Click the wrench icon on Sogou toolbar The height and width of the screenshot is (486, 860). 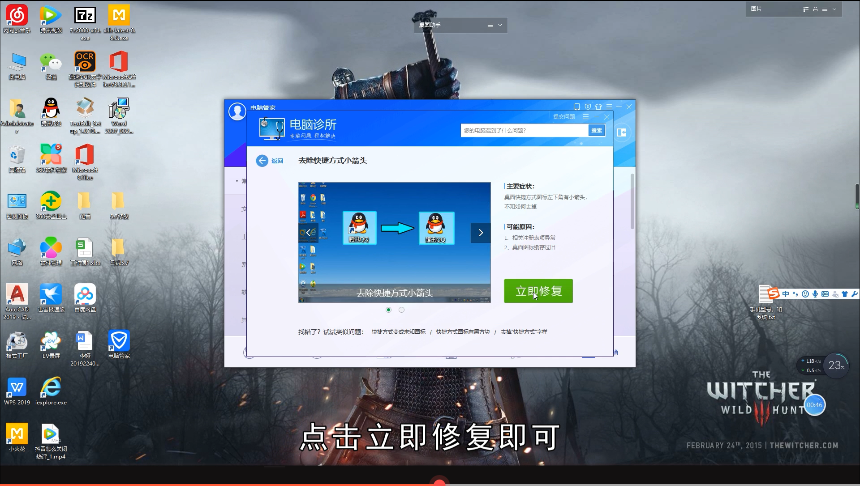[855, 294]
